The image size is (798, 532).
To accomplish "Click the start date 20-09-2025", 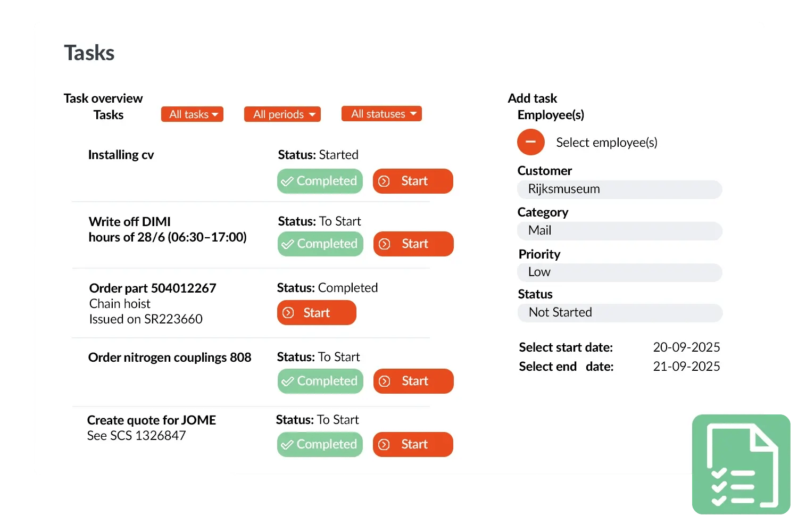I will coord(686,347).
